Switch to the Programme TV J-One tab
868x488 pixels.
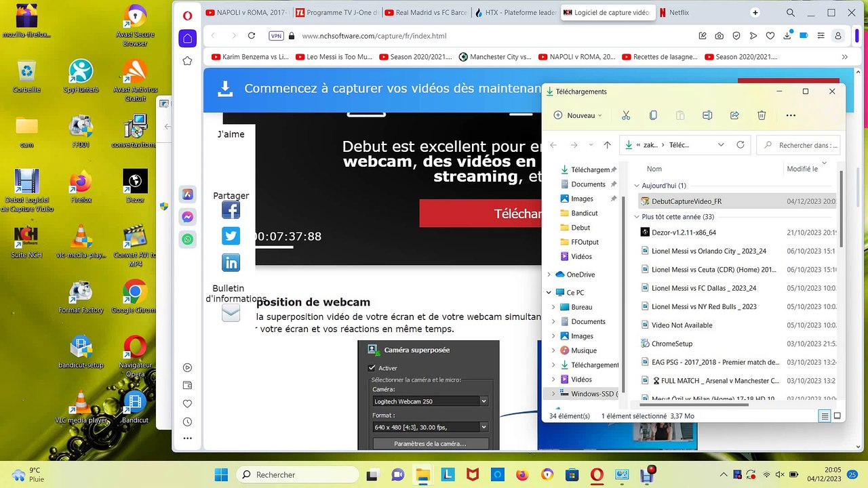[x=336, y=13]
